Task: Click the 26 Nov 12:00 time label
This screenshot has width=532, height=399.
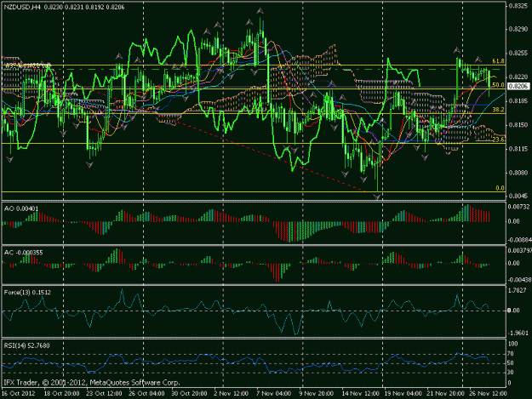Action: [489, 394]
